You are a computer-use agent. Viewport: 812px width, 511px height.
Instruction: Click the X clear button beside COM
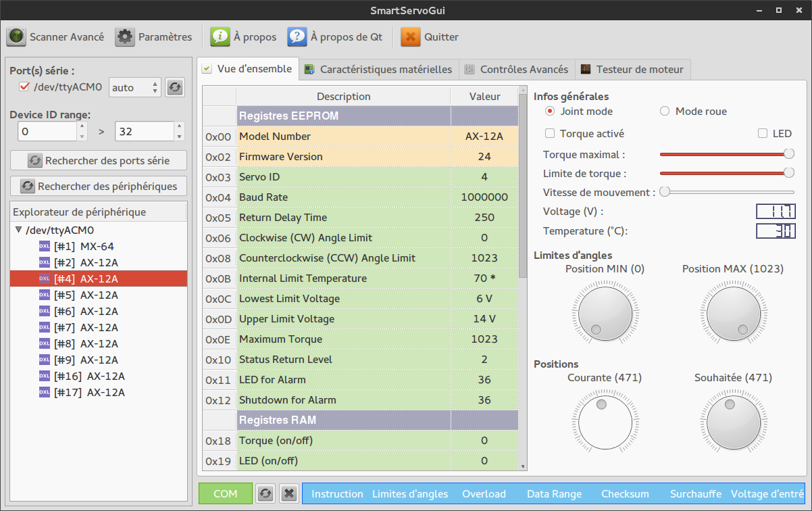click(x=289, y=493)
